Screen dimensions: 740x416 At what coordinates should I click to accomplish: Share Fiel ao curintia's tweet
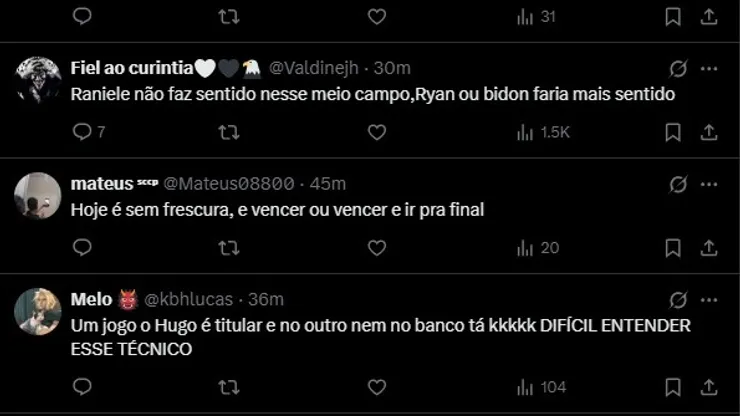[708, 132]
